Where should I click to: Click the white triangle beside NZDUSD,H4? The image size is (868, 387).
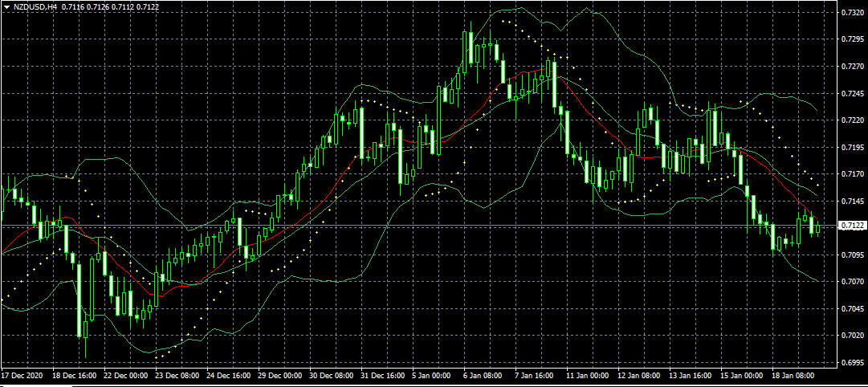coord(6,6)
